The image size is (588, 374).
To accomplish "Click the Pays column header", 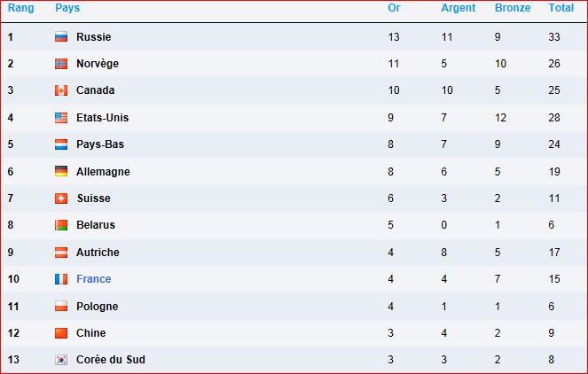I will tap(67, 8).
